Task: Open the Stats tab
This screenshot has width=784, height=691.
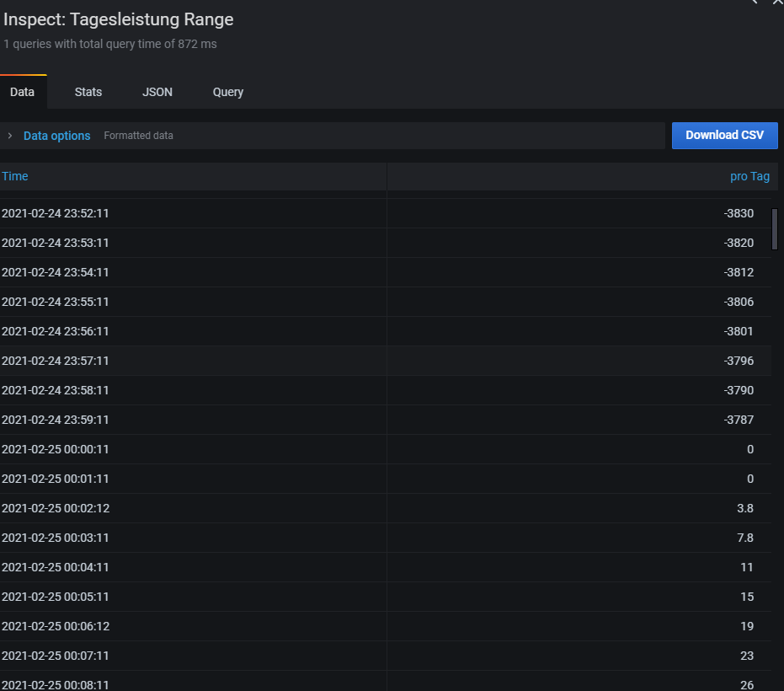Action: (x=88, y=92)
